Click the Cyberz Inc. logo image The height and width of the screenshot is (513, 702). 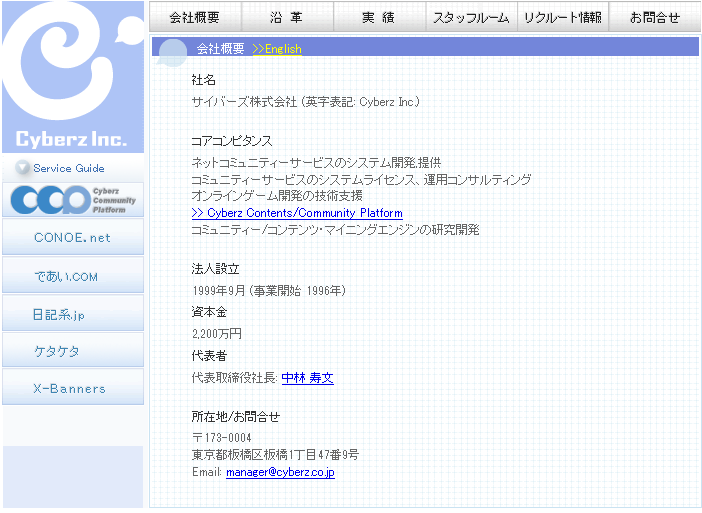(73, 77)
